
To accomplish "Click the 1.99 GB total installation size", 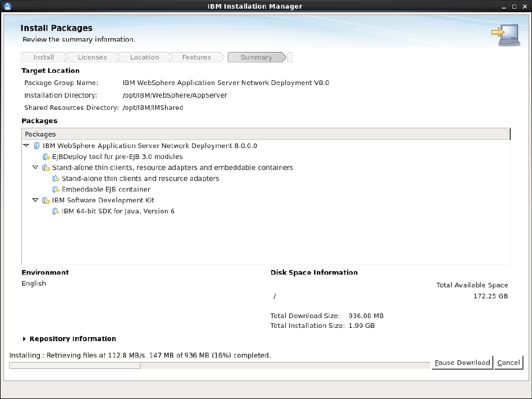I will [361, 326].
